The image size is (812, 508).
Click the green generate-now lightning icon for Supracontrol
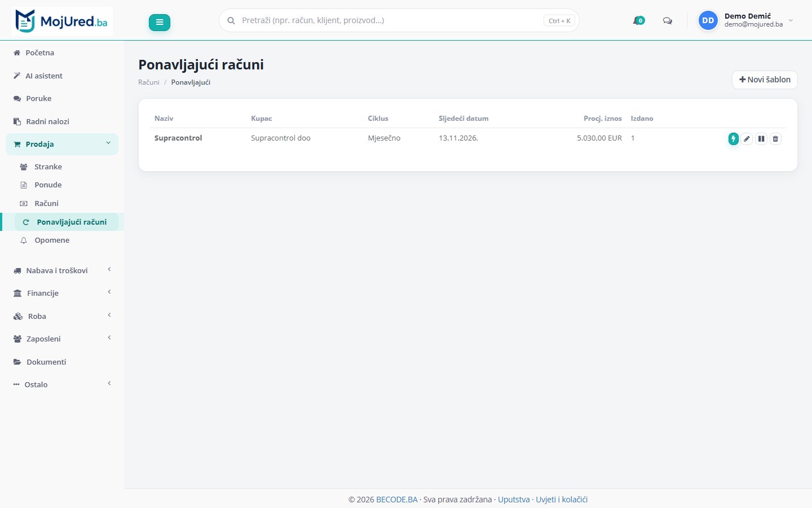[x=733, y=138]
